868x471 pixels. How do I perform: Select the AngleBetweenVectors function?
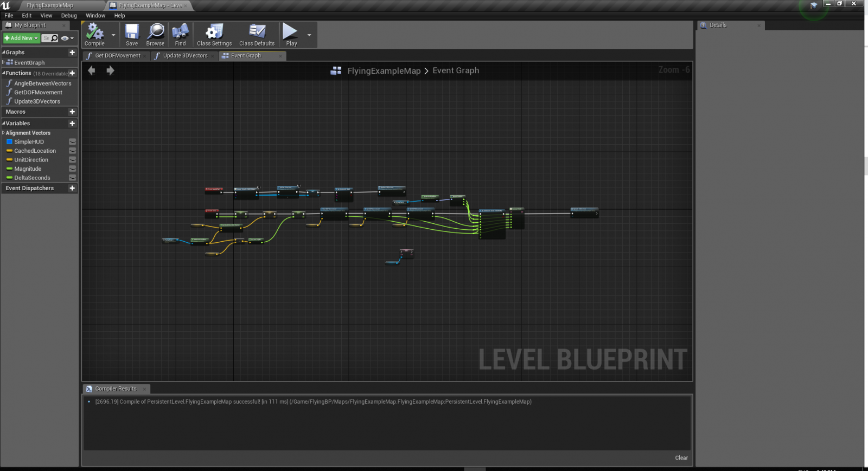(x=42, y=83)
